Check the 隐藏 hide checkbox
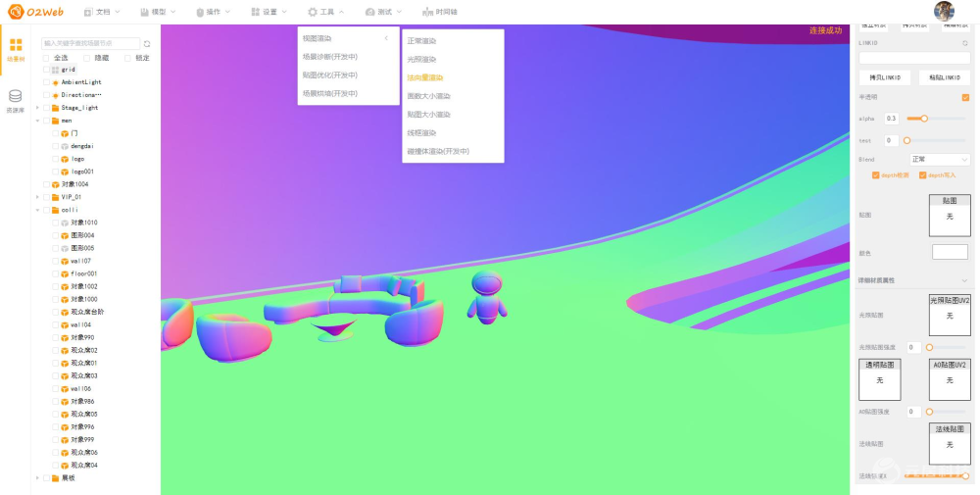 87,58
